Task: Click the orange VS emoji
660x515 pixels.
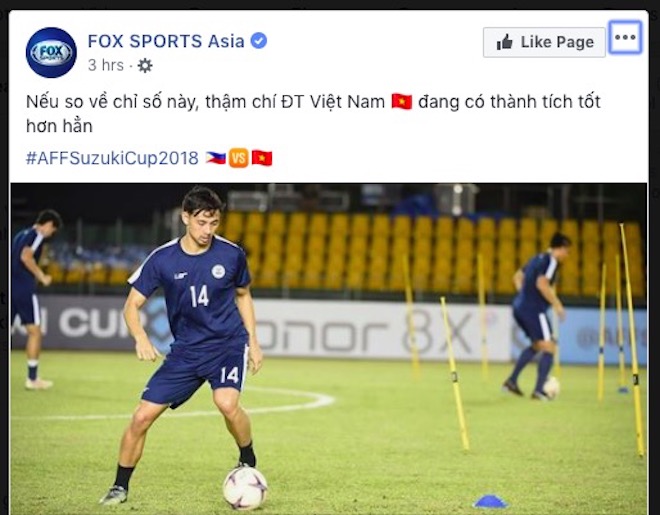Action: (x=239, y=158)
